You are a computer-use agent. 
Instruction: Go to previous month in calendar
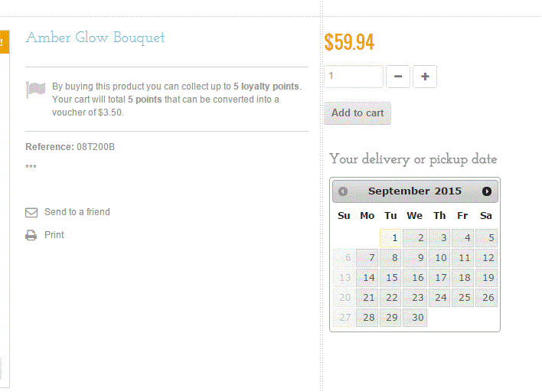coord(343,191)
